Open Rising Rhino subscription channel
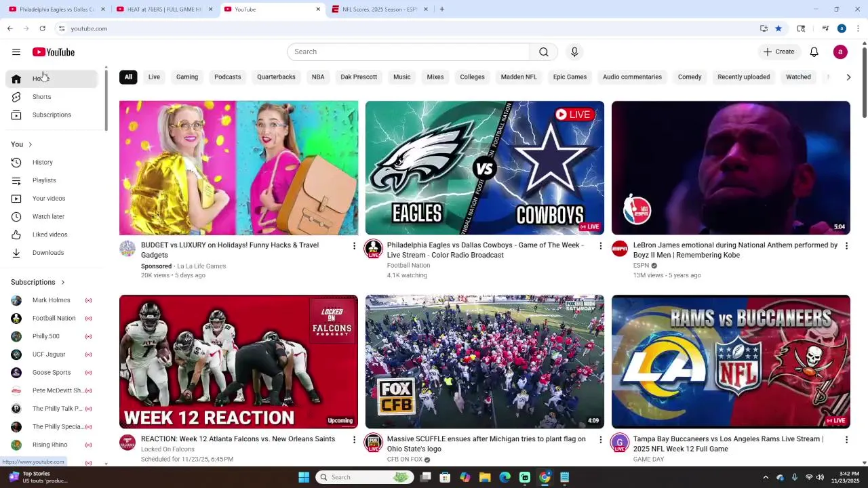This screenshot has height=488, width=868. pos(52,445)
